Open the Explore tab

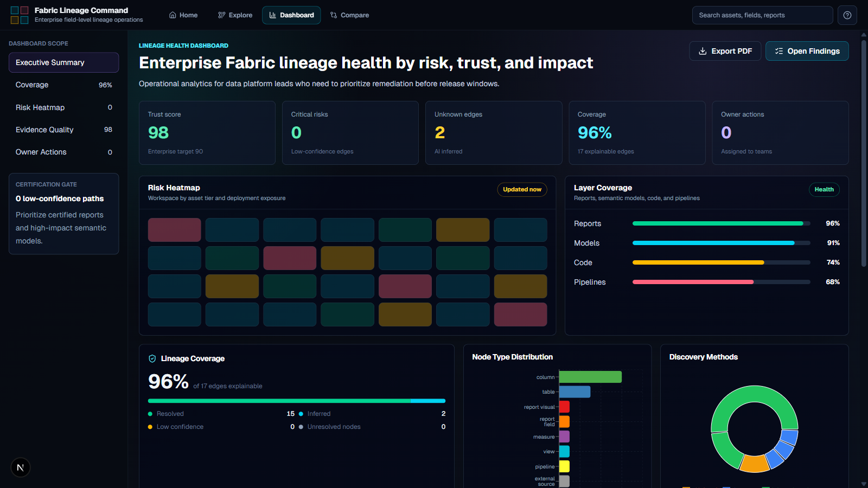tap(235, 15)
